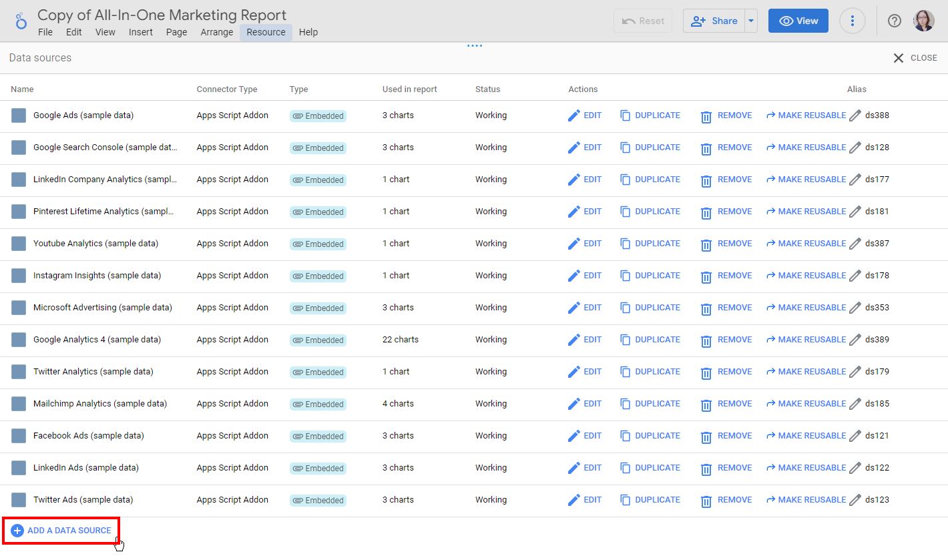Open the Share button dropdown arrow
Image resolution: width=948 pixels, height=560 pixels.
tap(750, 21)
